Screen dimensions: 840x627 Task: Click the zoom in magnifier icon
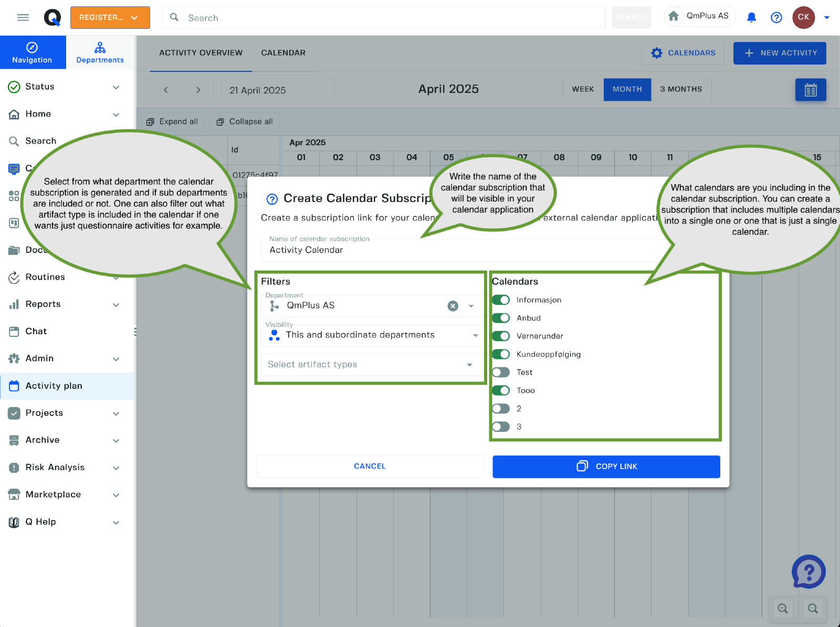[783, 609]
